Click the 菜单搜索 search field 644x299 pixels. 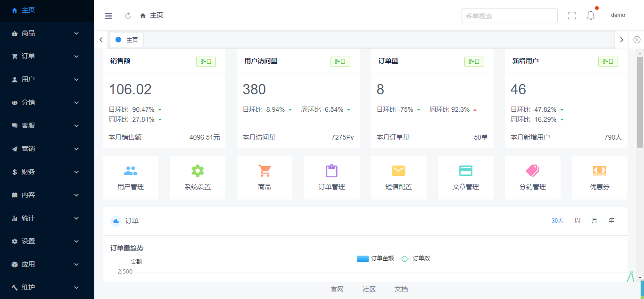[509, 16]
